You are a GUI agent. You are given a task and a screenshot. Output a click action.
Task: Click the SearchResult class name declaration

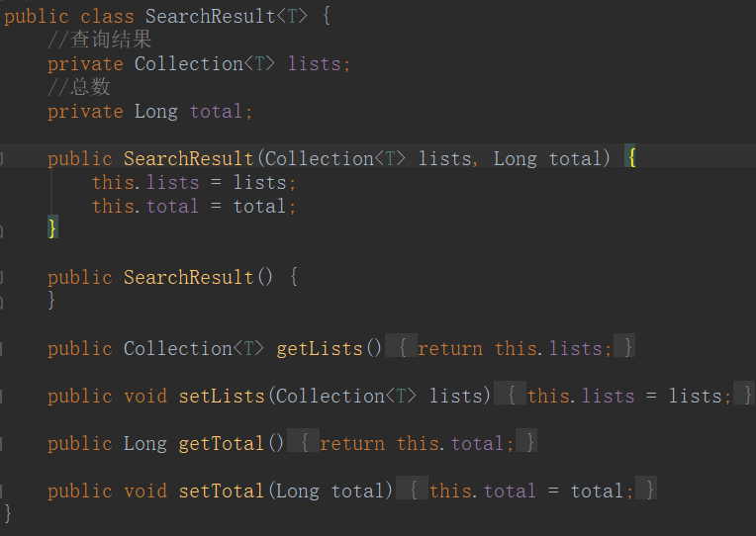pos(210,17)
